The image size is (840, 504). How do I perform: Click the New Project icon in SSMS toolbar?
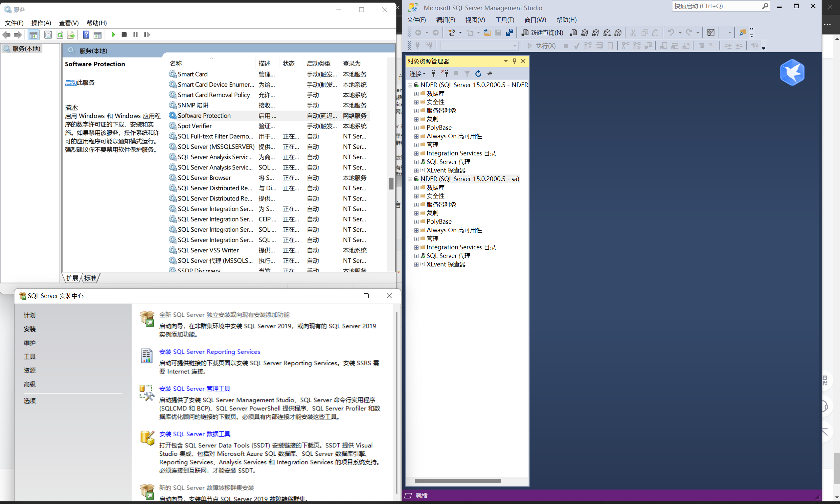tap(451, 33)
